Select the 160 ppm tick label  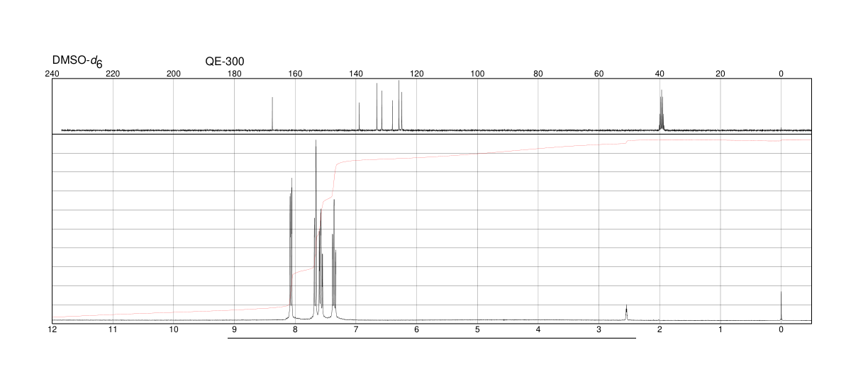[x=295, y=74]
